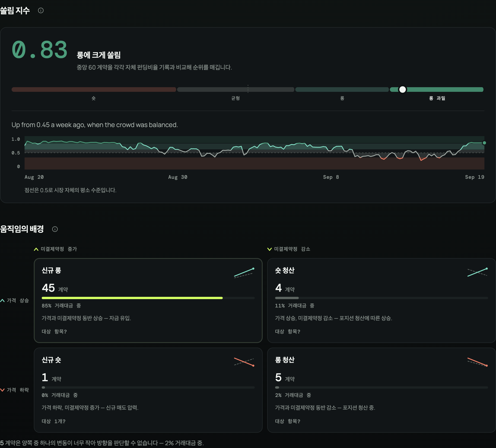Click sparkline trend icon in 롱 청산 card
Image resolution: width=496 pixels, height=448 pixels.
(477, 362)
